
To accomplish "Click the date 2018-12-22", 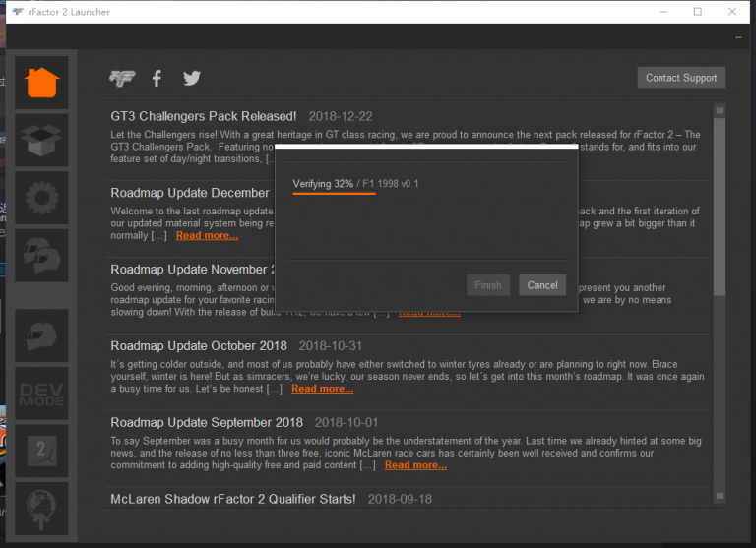I will [x=341, y=117].
